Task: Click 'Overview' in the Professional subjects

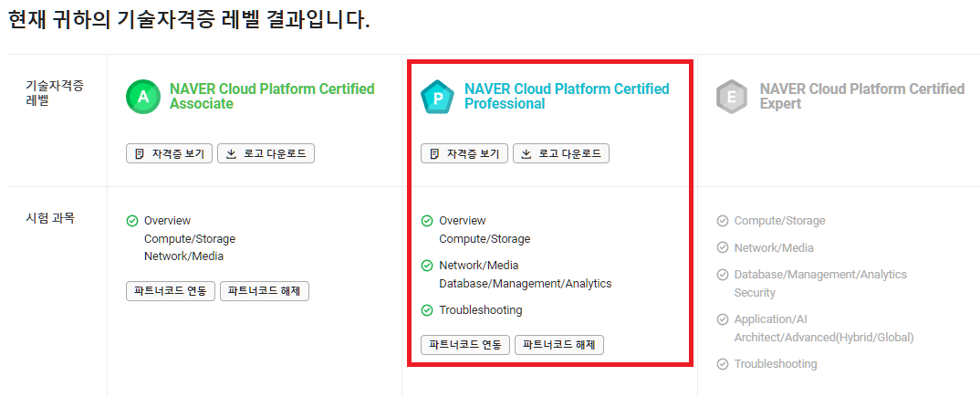Action: click(x=463, y=221)
